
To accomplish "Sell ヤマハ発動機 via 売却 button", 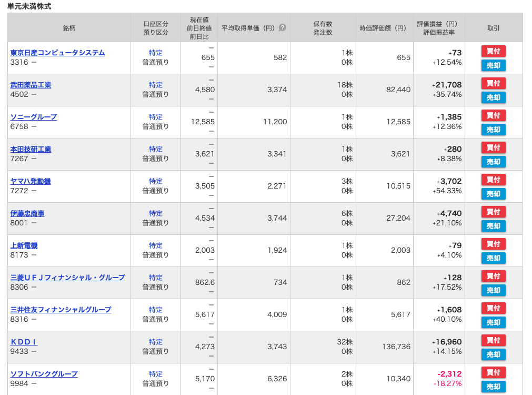I will tap(493, 194).
